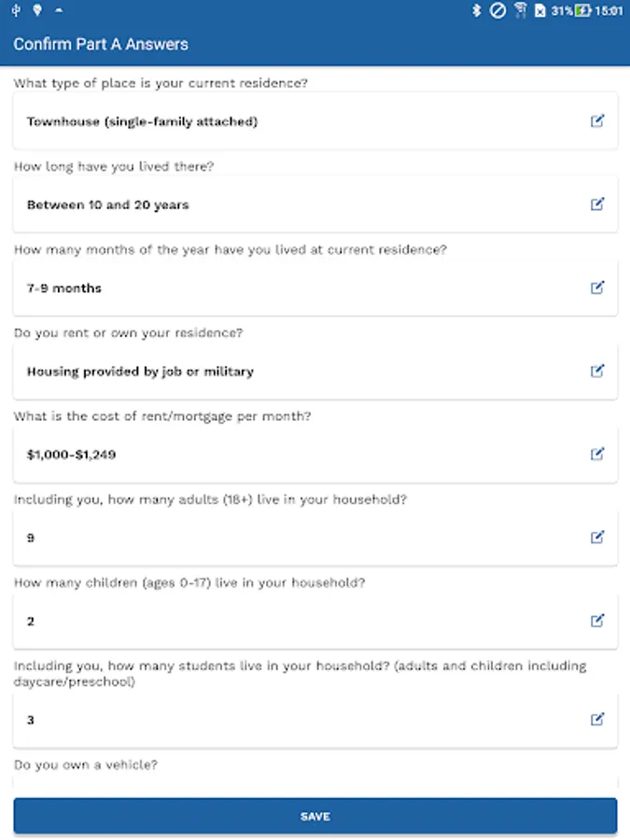Edit number of children in household
Screen dimensions: 630x840
coord(597,621)
